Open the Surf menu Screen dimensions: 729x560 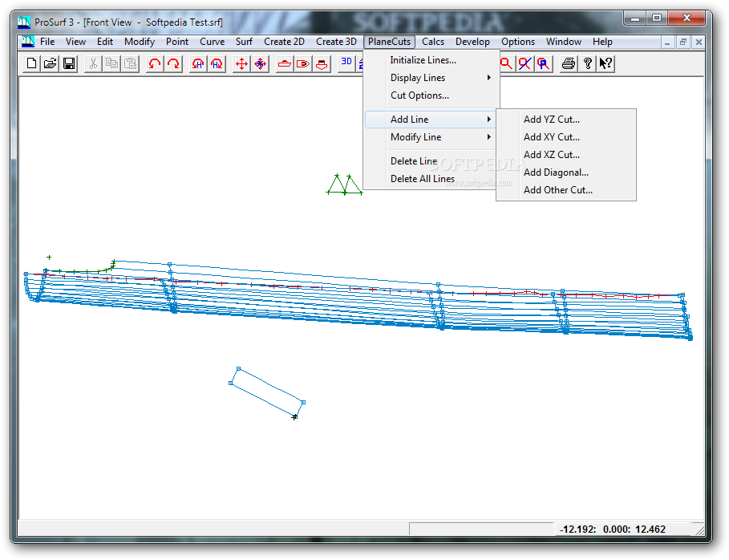coord(244,42)
